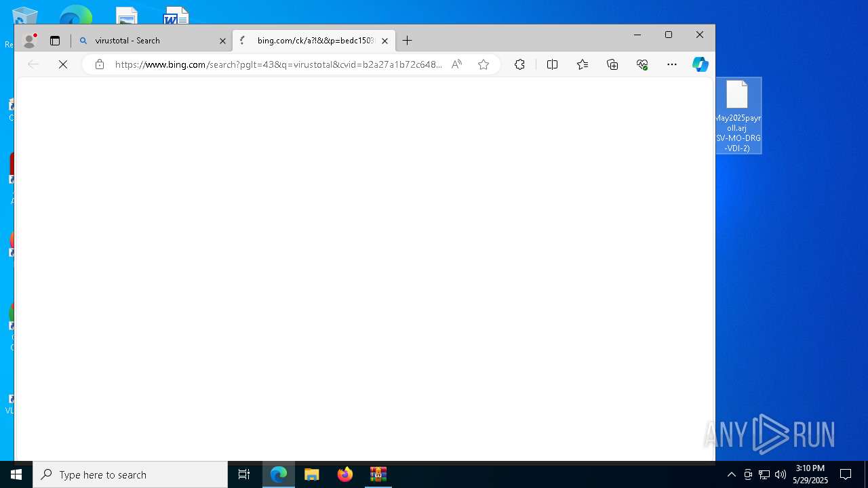Open WinRAR from the taskbar
Image resolution: width=868 pixels, height=488 pixels.
[378, 474]
